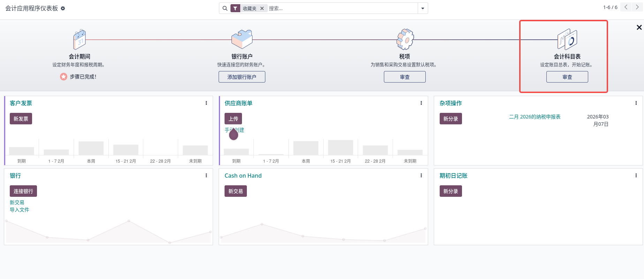Click the 会计科目表 chart icon

coord(567,39)
